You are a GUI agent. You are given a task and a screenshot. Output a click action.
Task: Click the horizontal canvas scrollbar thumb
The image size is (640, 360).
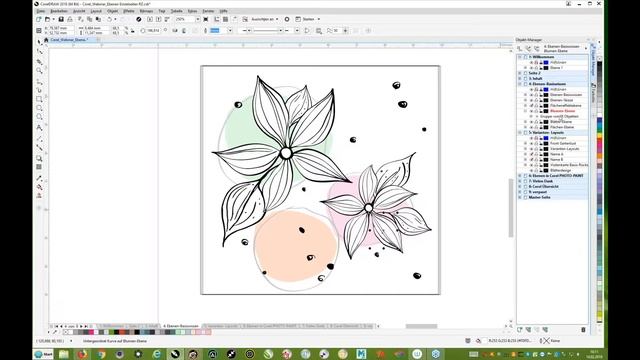coord(421,326)
